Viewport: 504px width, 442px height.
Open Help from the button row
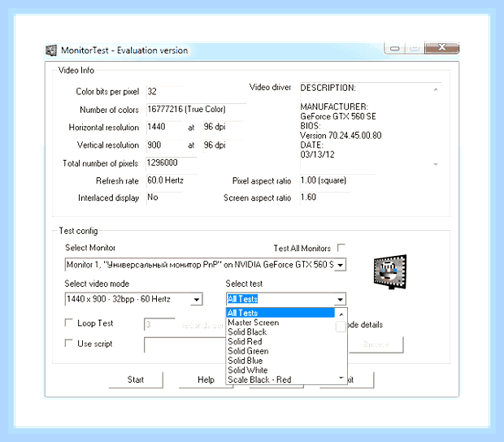point(206,379)
